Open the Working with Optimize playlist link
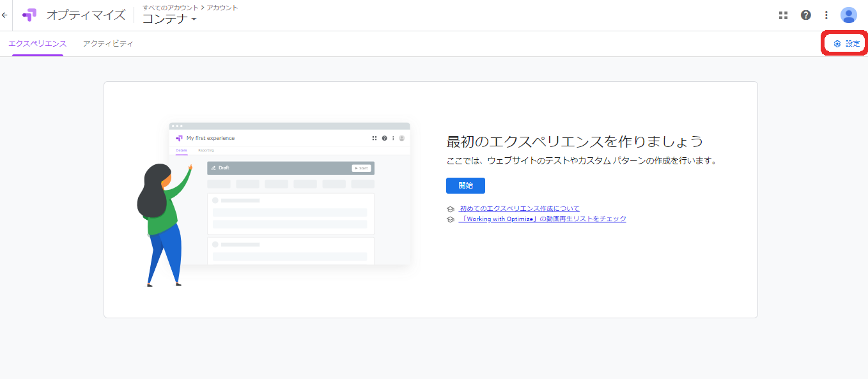Screen dimensions: 868x379 coord(543,219)
